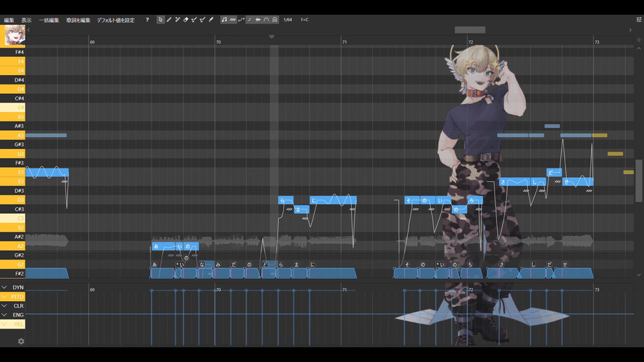This screenshot has width=644, height=362.
Task: Click the down arrow below vertical scrollbar
Action: pyautogui.click(x=639, y=275)
